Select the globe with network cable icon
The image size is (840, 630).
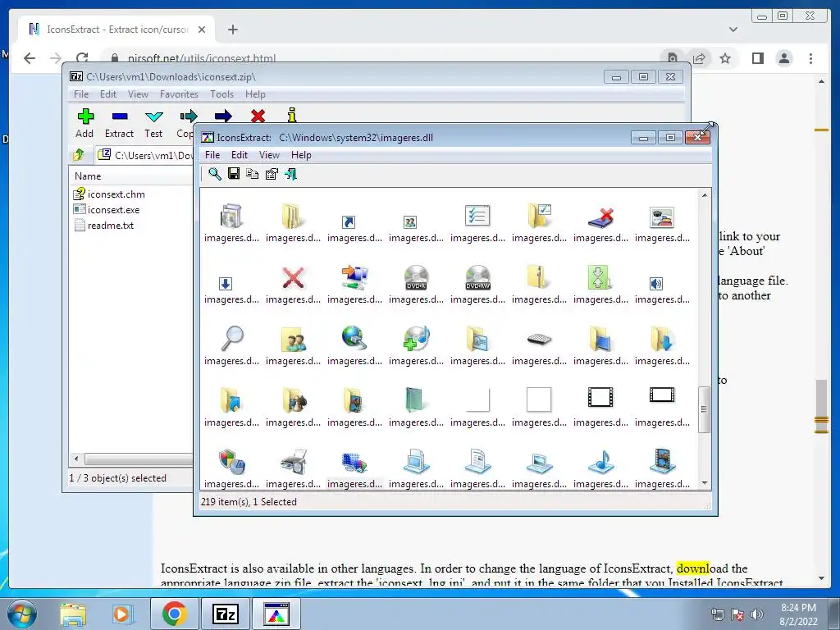coord(354,338)
